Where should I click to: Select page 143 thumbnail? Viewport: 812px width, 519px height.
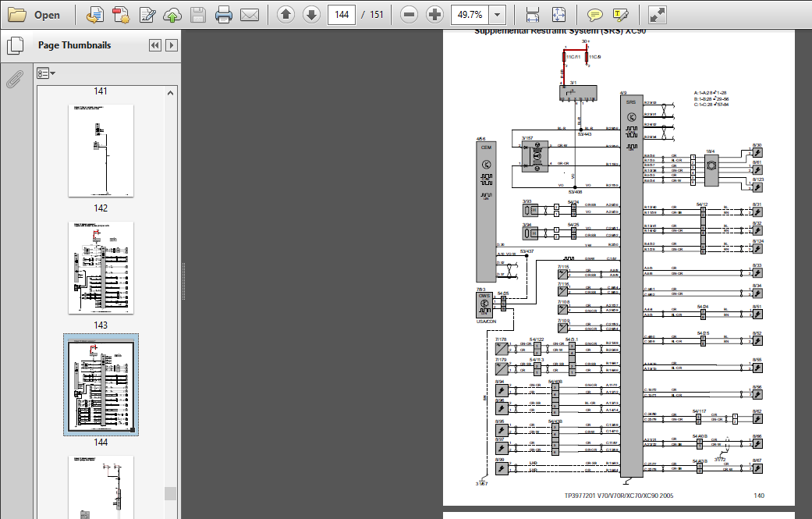(101, 268)
